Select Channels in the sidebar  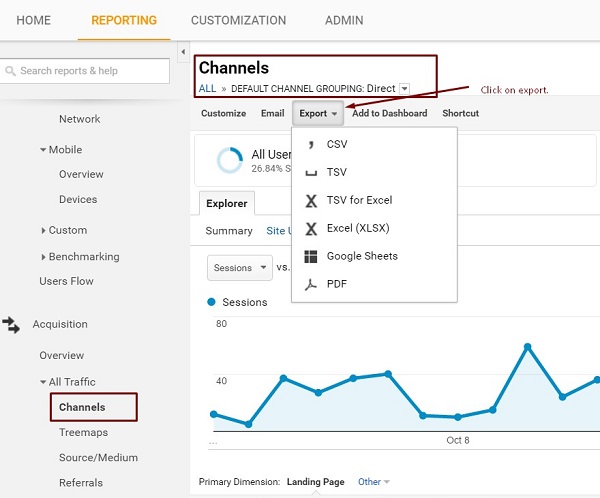[x=82, y=407]
